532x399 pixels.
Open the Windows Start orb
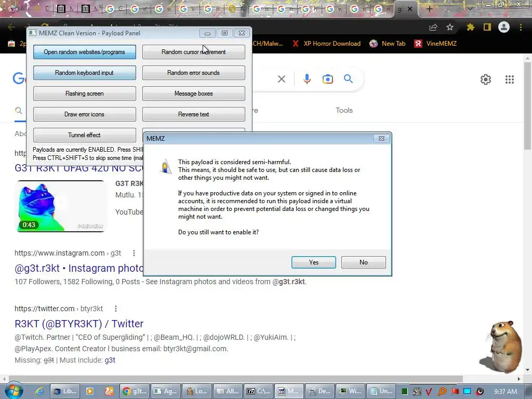point(14,391)
